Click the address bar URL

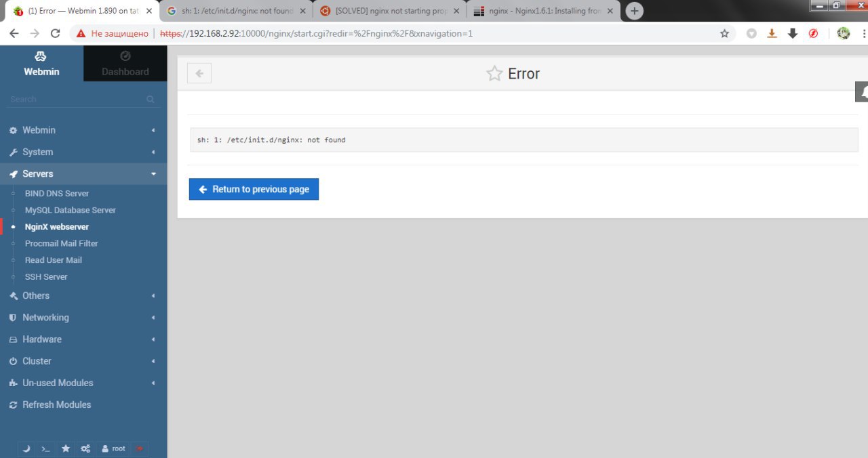(317, 33)
